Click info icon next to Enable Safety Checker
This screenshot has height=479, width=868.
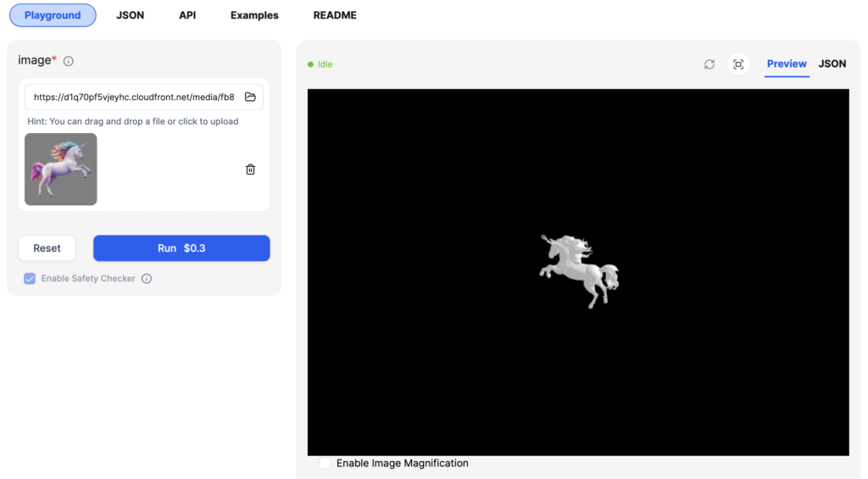click(x=147, y=279)
